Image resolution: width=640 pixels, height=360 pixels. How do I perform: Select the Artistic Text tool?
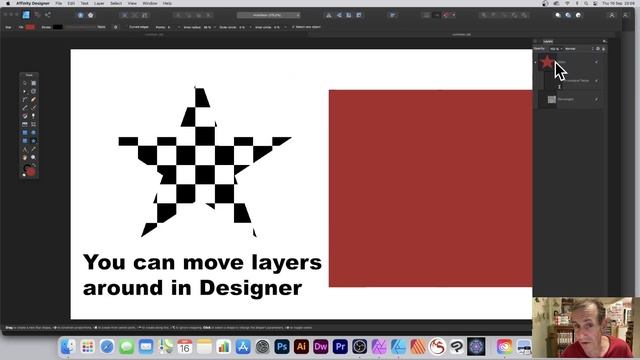(x=24, y=149)
